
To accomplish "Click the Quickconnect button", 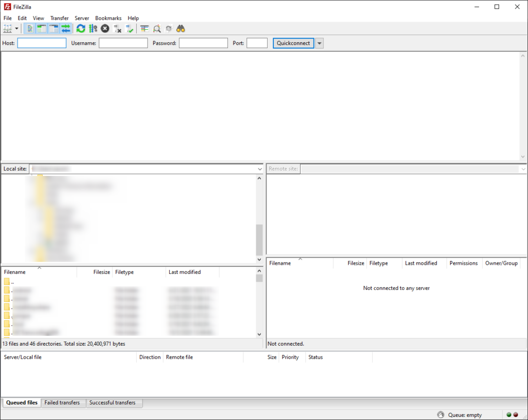I will tap(293, 43).
